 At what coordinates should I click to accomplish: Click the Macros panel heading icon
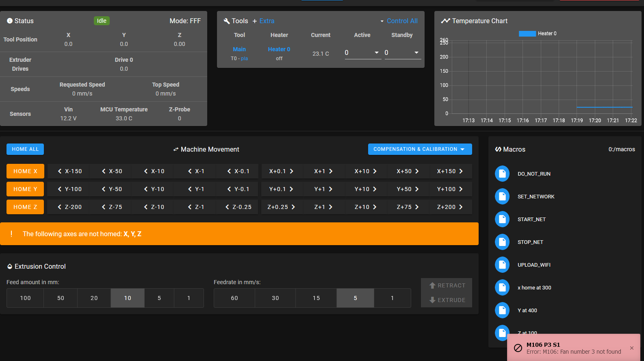[x=498, y=149]
